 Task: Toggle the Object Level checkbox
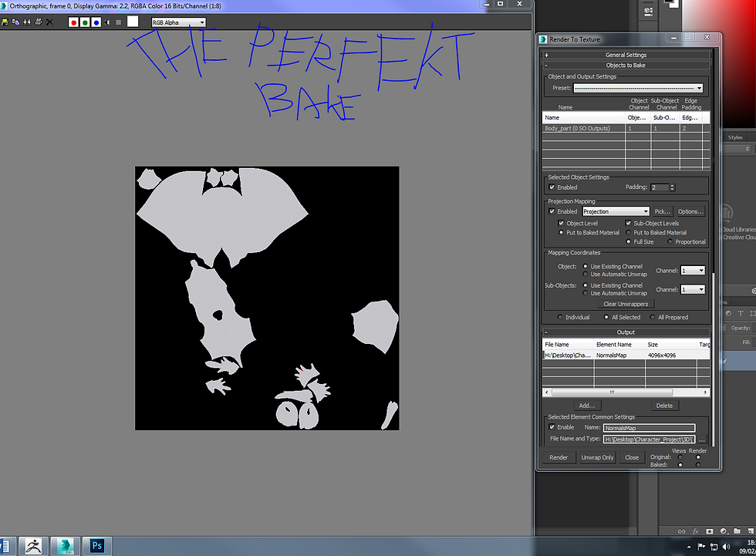561,223
